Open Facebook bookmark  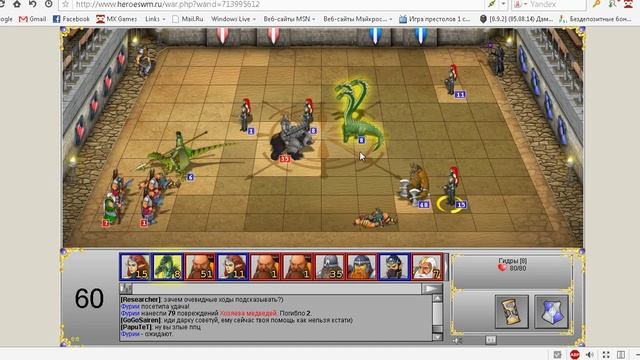[71, 19]
